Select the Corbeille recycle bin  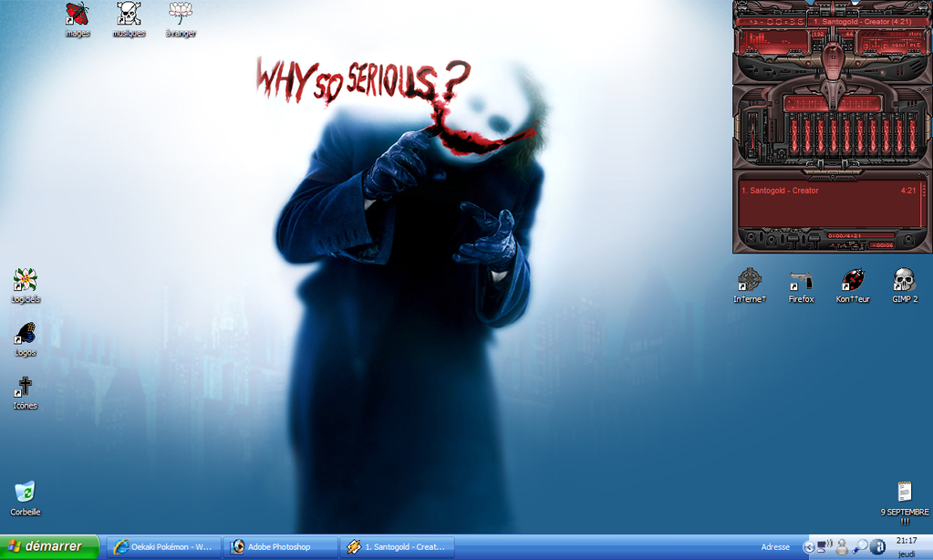pos(25,499)
